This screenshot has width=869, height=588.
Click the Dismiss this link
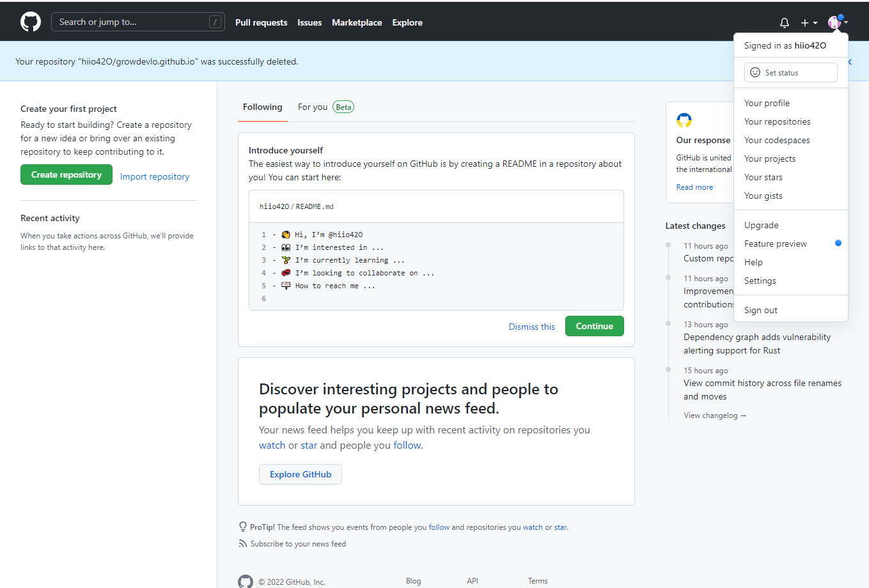point(532,327)
